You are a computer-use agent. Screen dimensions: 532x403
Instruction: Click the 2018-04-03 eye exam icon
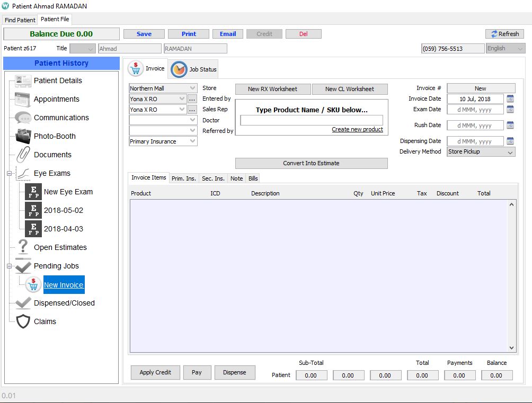coord(33,229)
